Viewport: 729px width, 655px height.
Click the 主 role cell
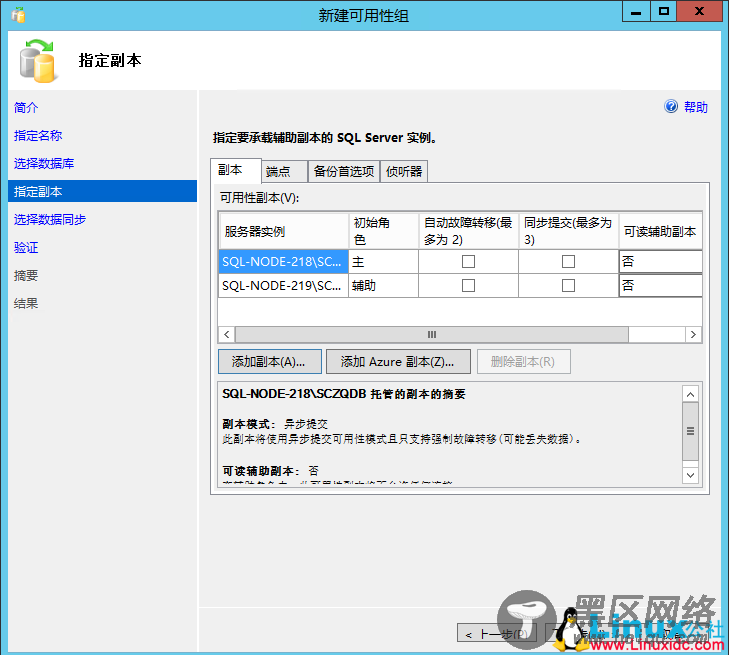(384, 261)
